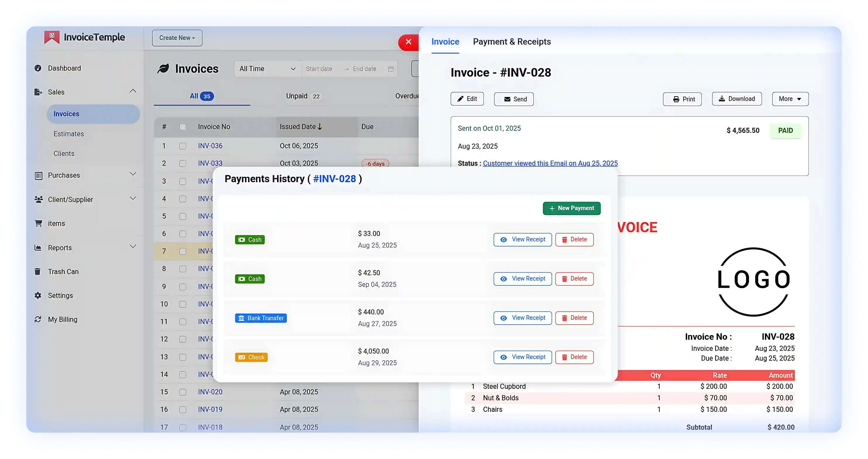The width and height of the screenshot is (868, 459).
Task: Check the checkbox for INV-036
Action: click(183, 146)
